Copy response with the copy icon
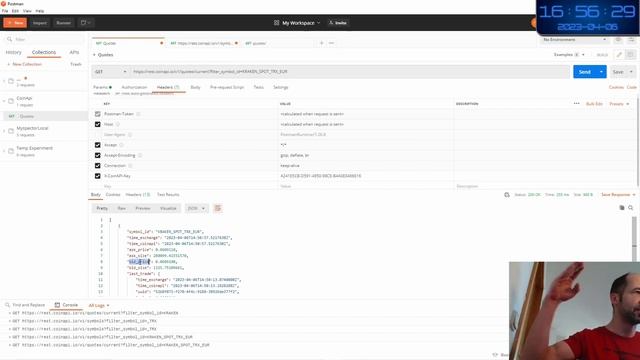The image size is (640, 360). tap(622, 208)
